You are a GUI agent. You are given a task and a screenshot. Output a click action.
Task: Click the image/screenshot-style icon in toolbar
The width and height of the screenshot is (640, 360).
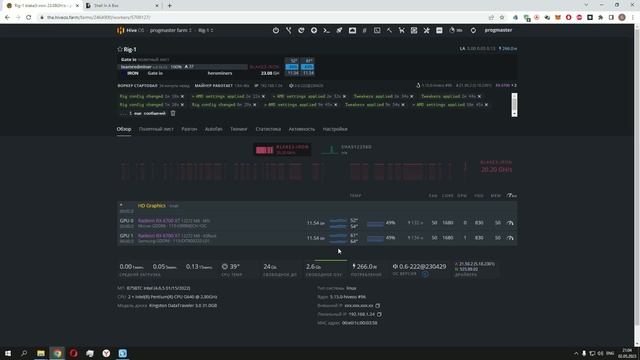click(x=352, y=30)
